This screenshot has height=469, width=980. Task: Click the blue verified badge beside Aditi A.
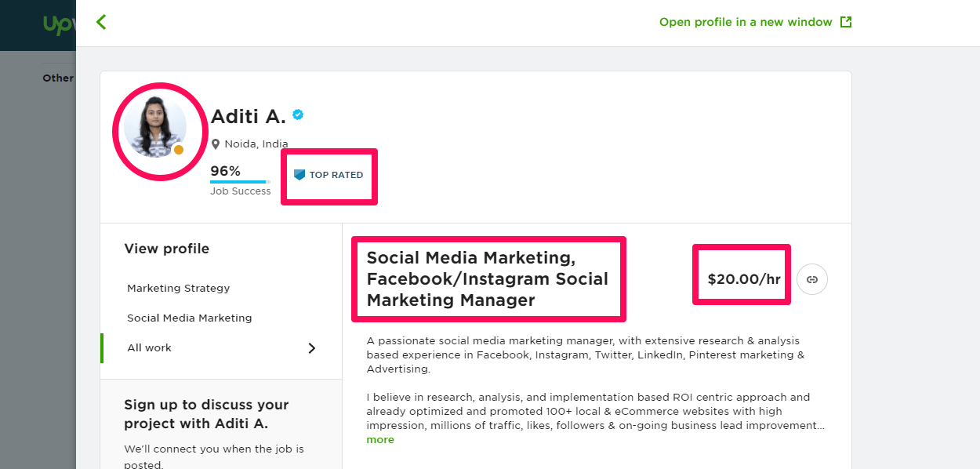[x=298, y=115]
